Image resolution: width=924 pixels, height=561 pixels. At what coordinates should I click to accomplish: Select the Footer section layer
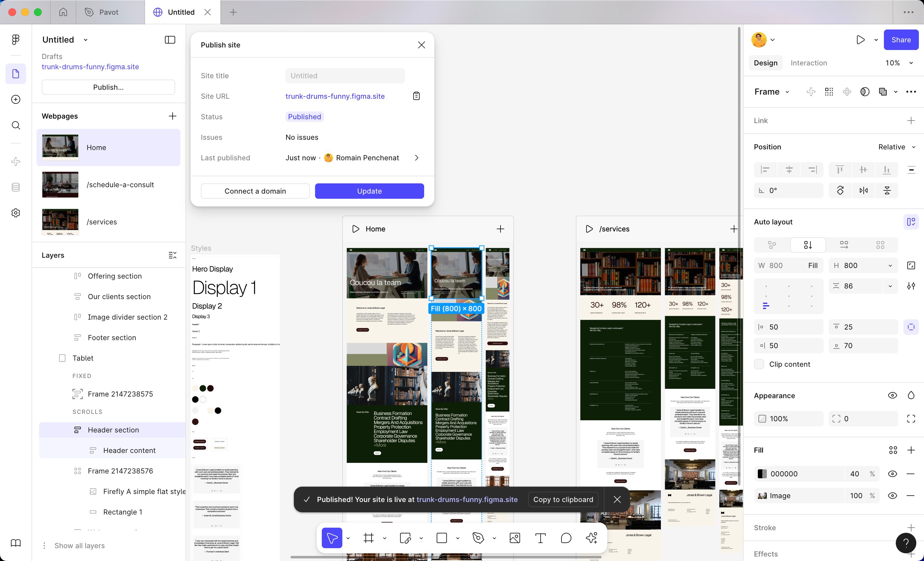pyautogui.click(x=112, y=338)
